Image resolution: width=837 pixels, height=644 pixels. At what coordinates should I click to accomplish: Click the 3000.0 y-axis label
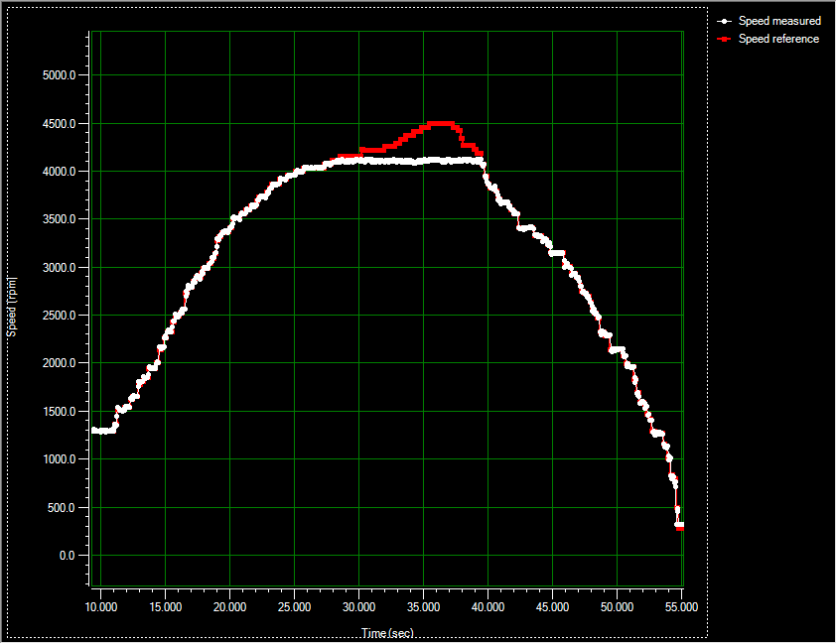click(x=59, y=268)
